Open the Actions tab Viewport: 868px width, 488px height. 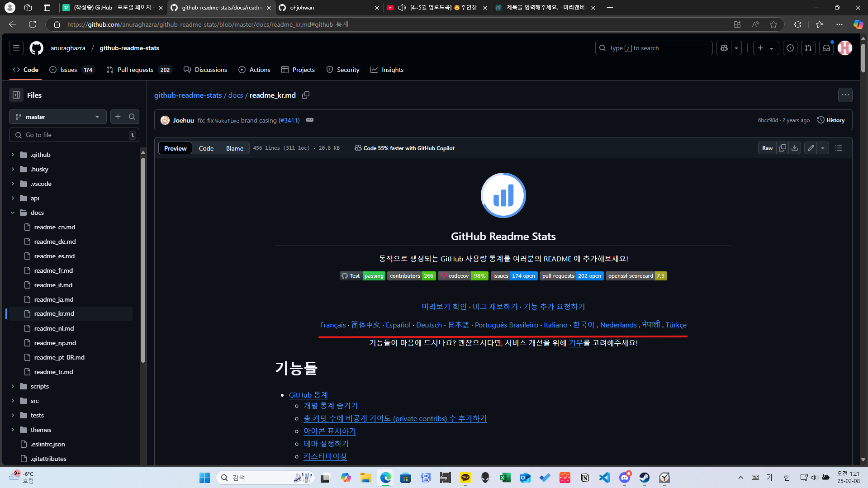point(254,70)
